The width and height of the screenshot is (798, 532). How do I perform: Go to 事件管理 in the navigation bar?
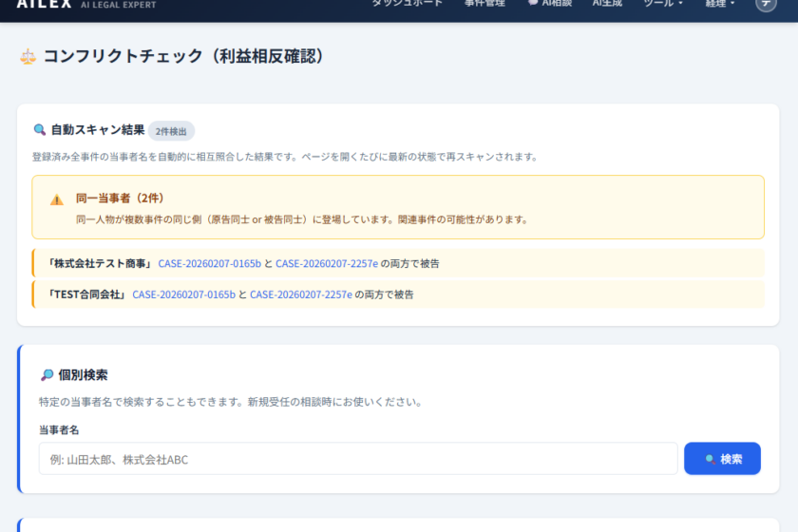pos(484,4)
